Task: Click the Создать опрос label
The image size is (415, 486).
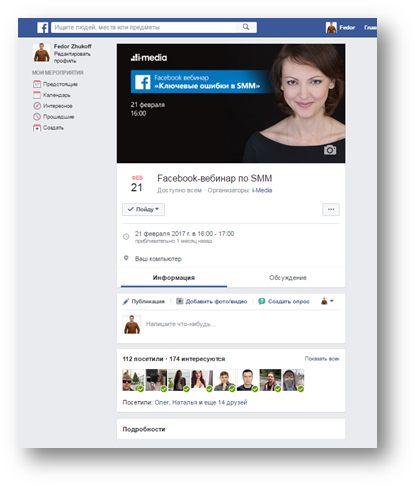Action: (x=289, y=301)
